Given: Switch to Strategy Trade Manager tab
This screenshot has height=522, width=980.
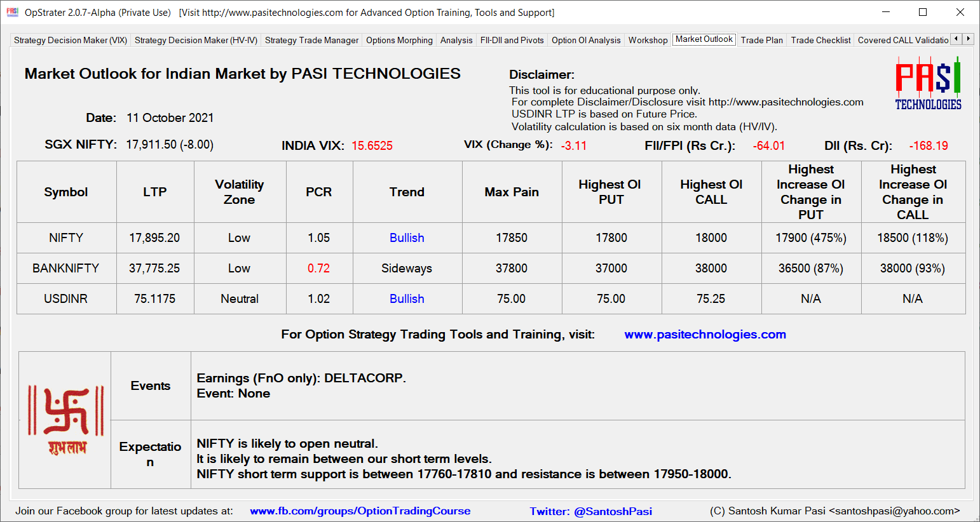Looking at the screenshot, I should [x=311, y=40].
